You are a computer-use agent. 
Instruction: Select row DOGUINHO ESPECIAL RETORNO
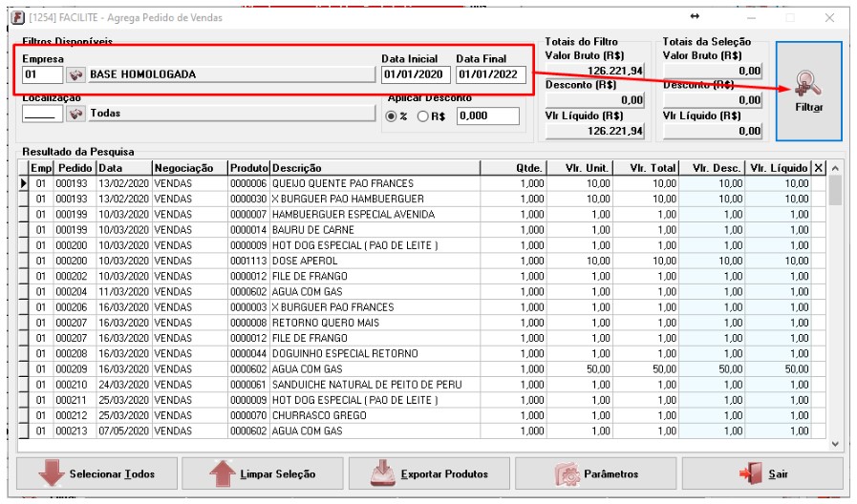422,354
